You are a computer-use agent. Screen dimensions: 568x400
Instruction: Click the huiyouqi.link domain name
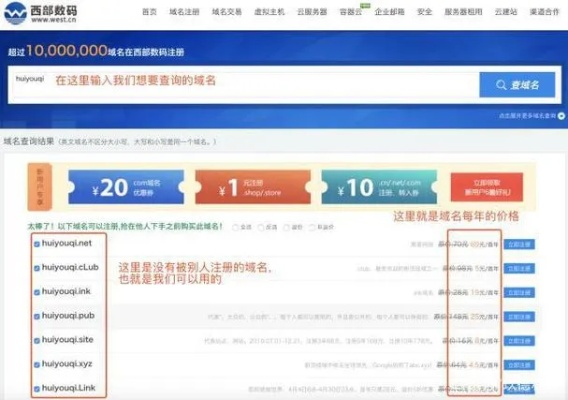[68, 388]
